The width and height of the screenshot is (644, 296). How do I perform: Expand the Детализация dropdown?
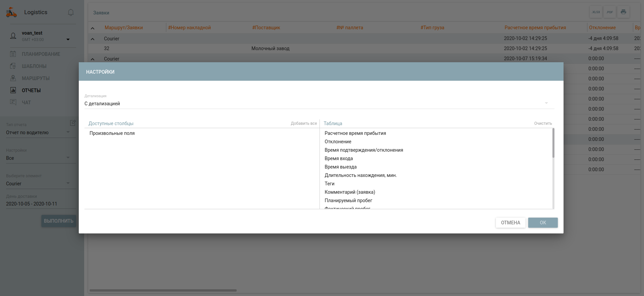coord(546,103)
